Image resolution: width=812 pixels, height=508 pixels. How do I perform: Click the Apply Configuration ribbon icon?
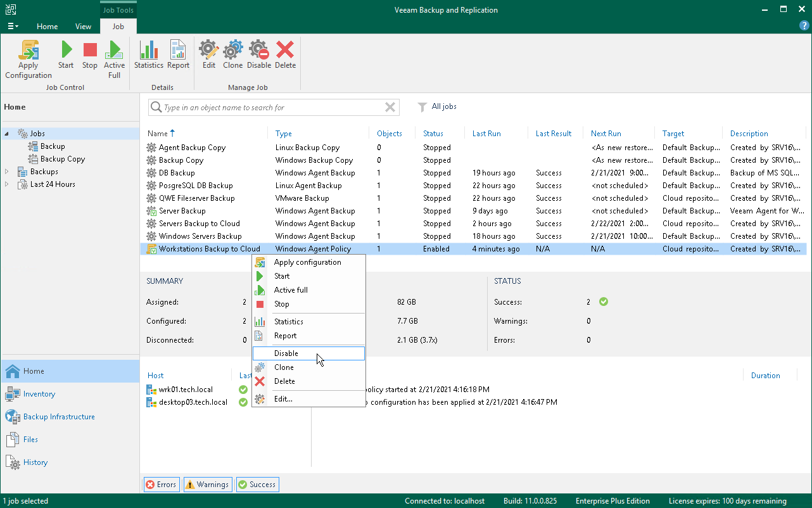point(29,50)
